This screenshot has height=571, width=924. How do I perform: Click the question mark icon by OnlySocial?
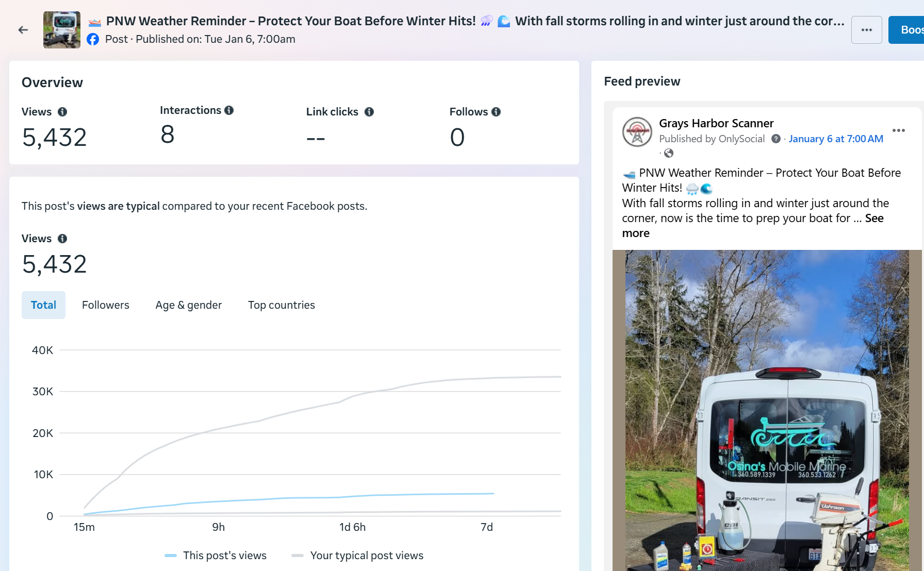click(x=775, y=139)
